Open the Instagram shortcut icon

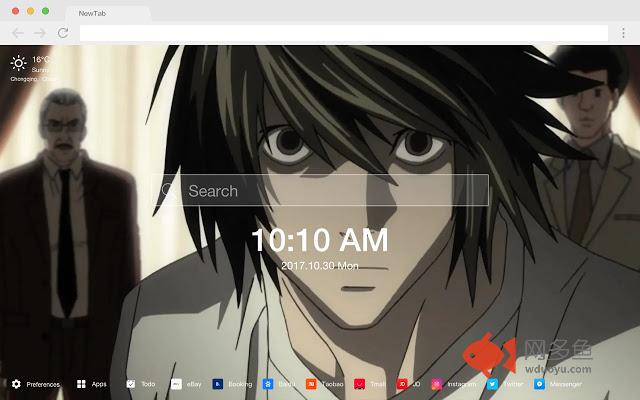pyautogui.click(x=437, y=384)
